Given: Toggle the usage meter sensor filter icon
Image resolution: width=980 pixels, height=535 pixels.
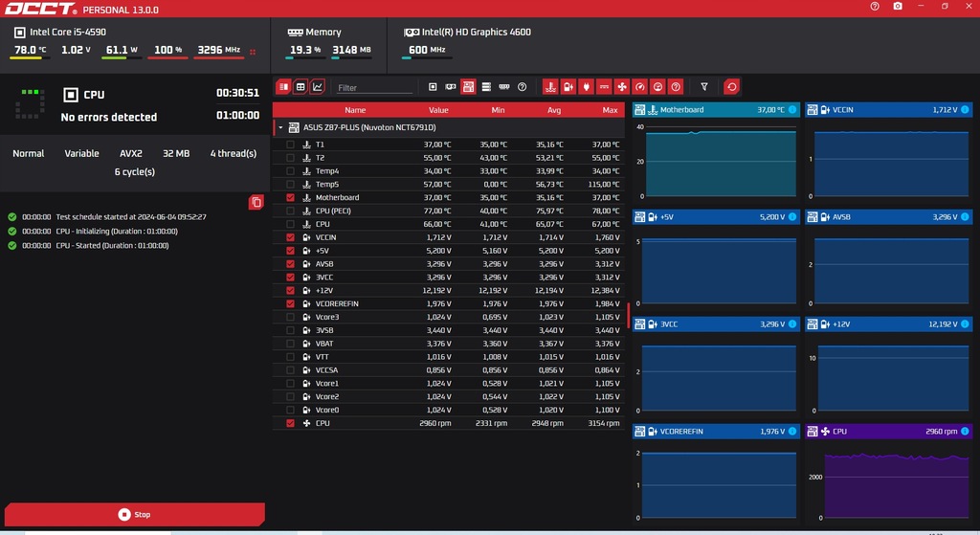Looking at the screenshot, I should click(x=657, y=87).
